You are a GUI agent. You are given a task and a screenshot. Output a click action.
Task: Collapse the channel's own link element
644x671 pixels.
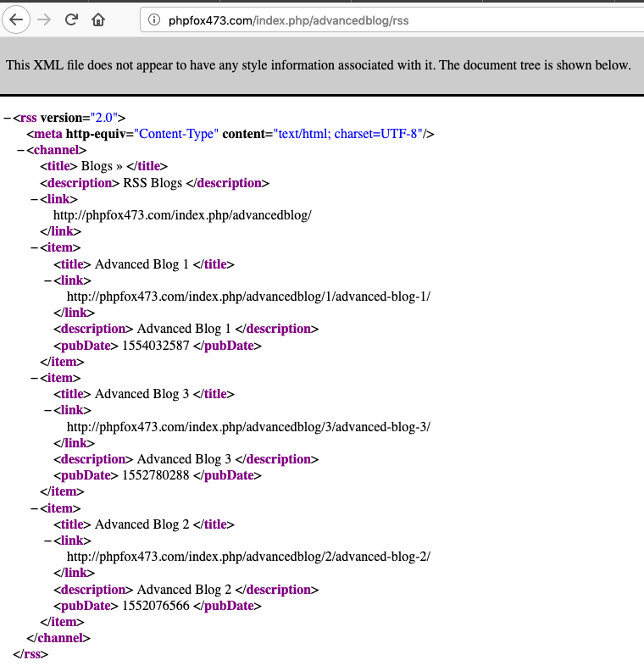34,199
